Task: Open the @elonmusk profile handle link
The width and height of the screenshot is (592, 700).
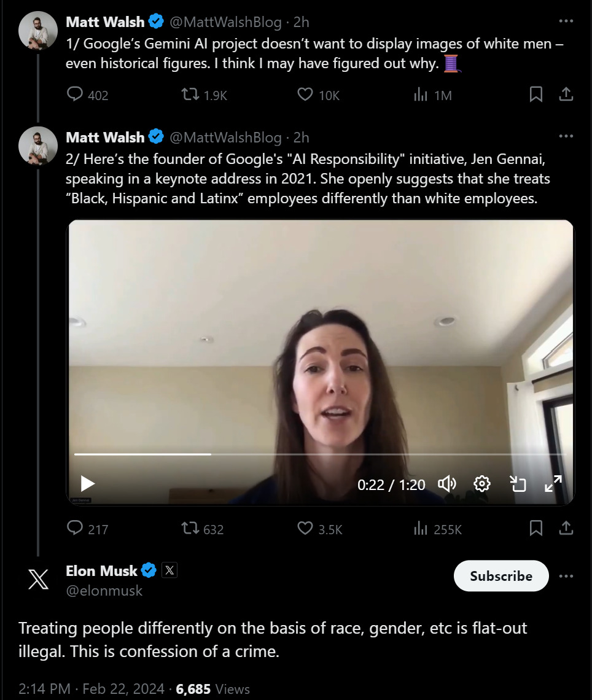Action: [104, 591]
